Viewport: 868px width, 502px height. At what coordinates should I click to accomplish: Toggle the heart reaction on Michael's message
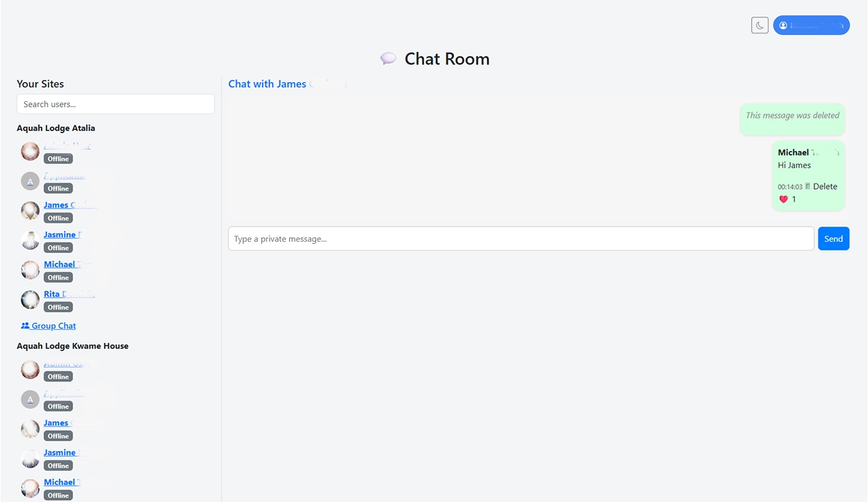783,199
